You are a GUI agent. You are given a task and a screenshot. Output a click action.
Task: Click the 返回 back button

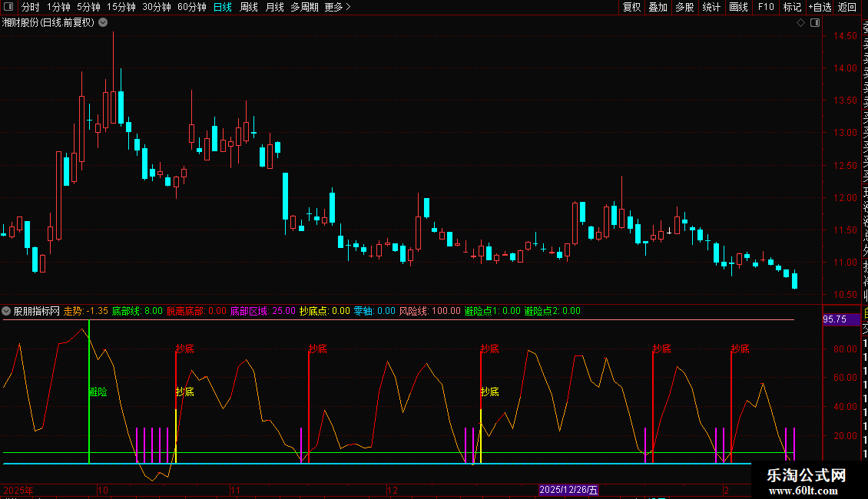pos(847,7)
